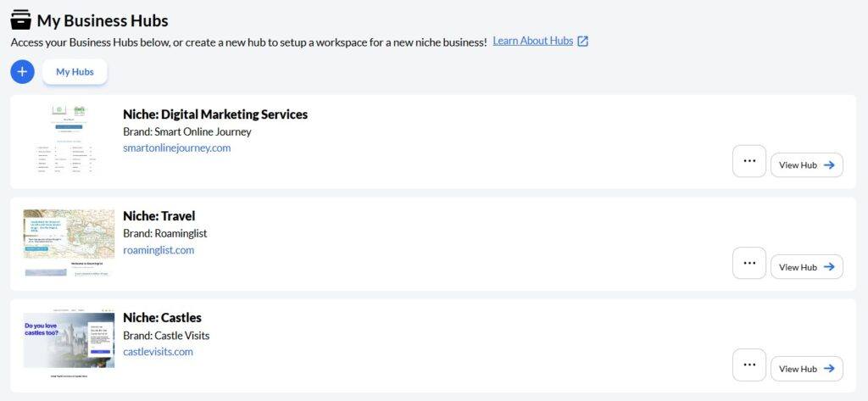View Hub for Digital Marketing Services

pyautogui.click(x=806, y=165)
